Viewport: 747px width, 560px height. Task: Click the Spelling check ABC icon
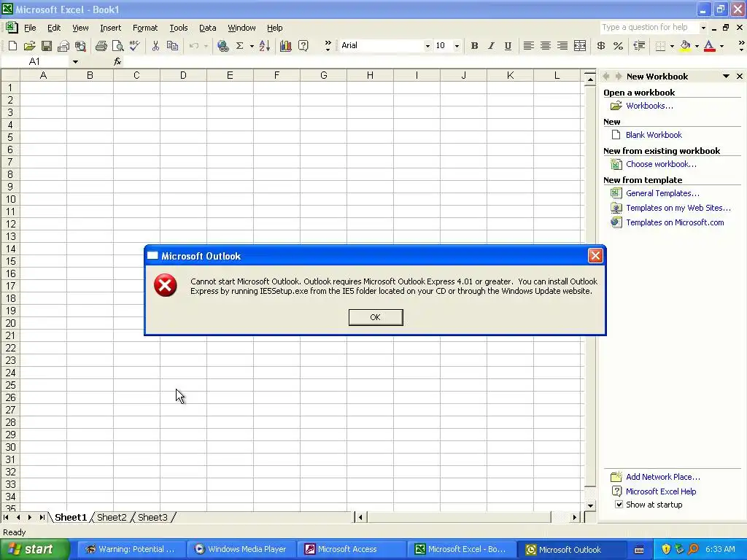135,46
